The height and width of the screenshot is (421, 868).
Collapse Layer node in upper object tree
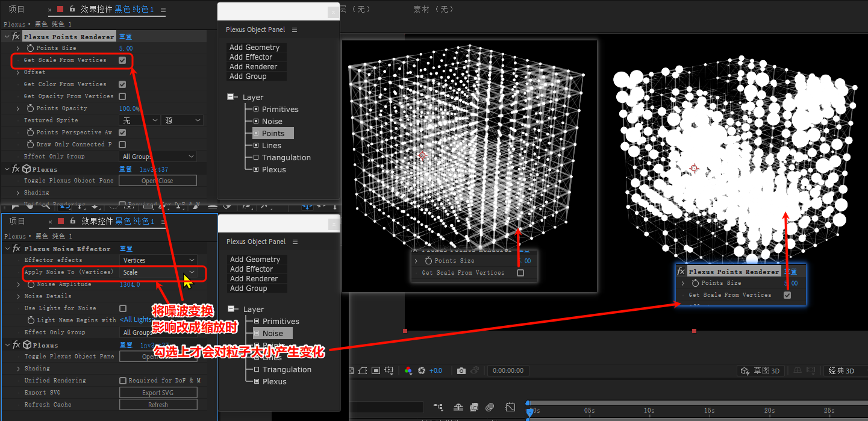[231, 97]
